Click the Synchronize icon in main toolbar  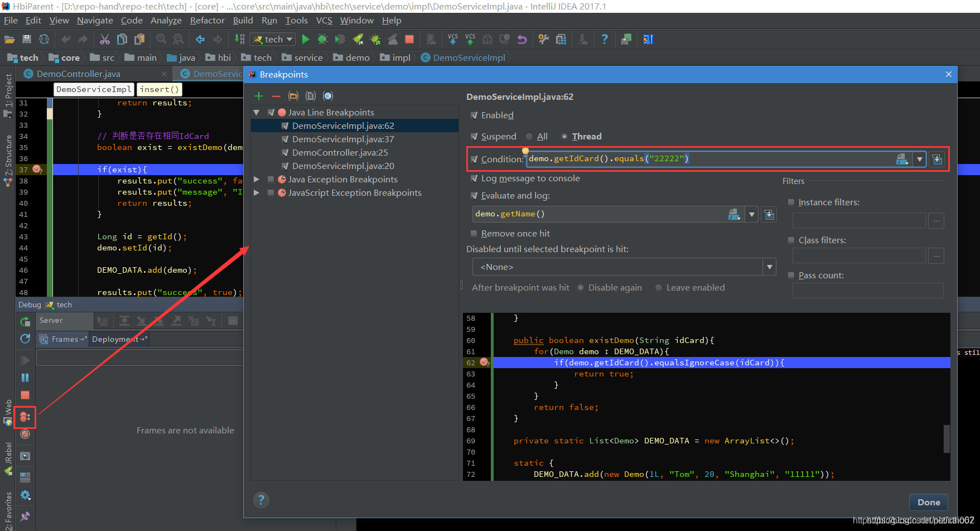coord(44,40)
